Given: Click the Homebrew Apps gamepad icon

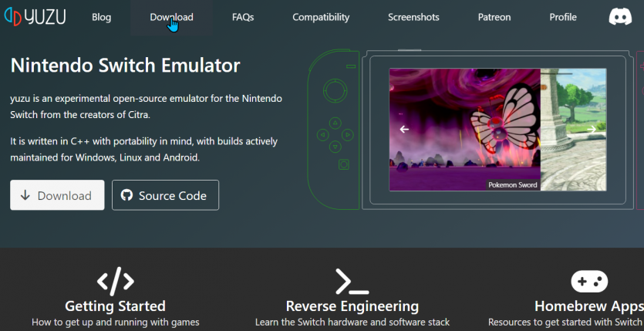Looking at the screenshot, I should (x=589, y=282).
